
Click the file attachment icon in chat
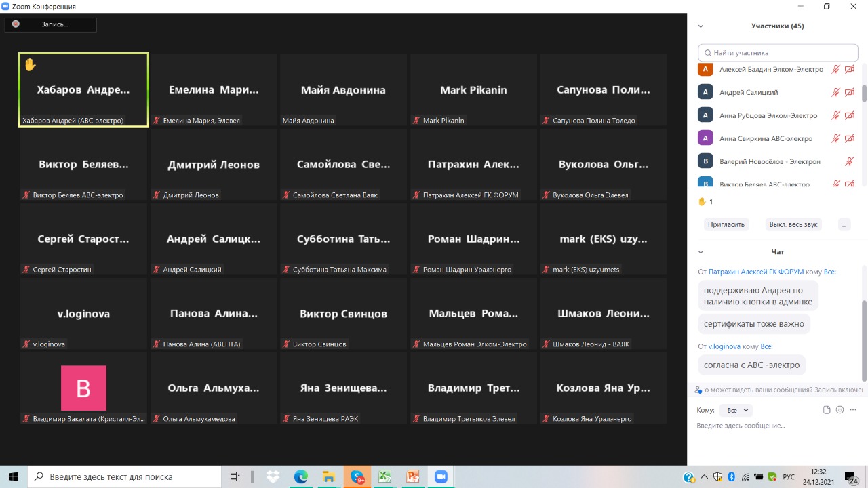coord(827,410)
